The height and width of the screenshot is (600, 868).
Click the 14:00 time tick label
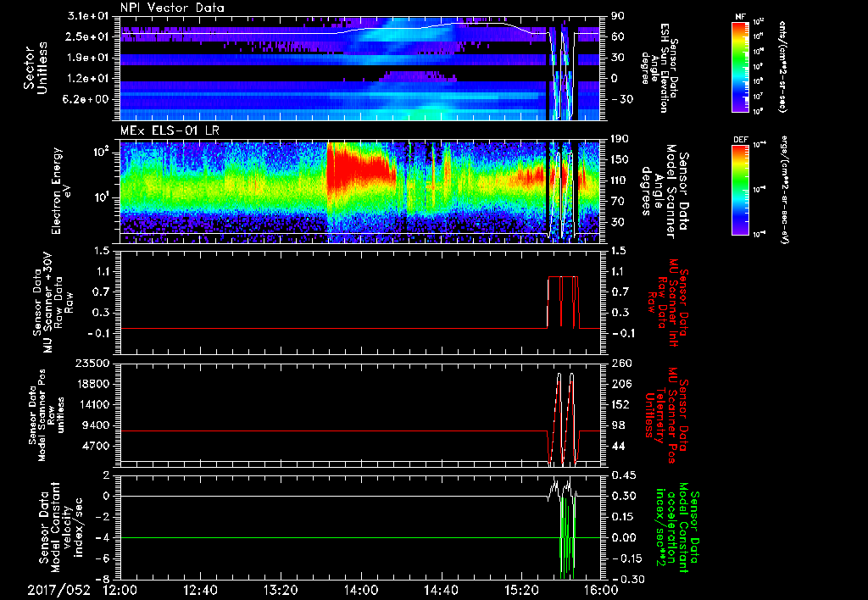pyautogui.click(x=360, y=590)
